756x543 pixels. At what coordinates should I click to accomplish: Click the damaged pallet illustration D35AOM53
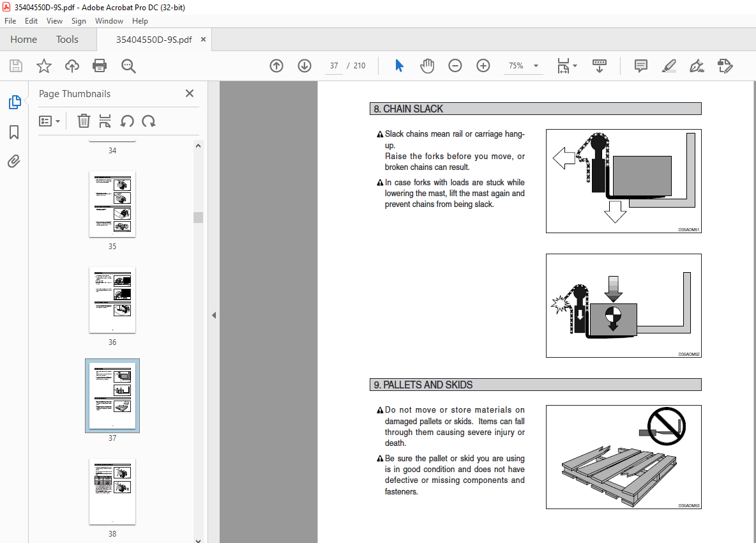[x=623, y=457]
